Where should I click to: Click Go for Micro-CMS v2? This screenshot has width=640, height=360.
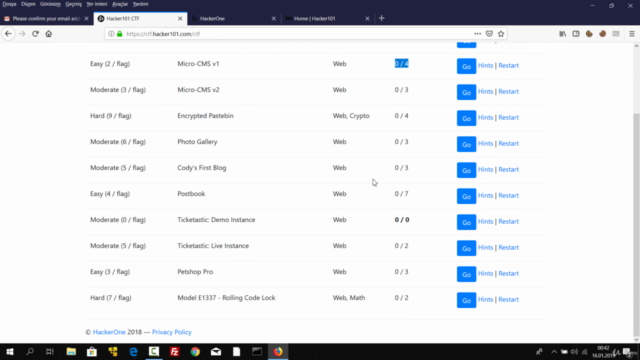coord(466,92)
